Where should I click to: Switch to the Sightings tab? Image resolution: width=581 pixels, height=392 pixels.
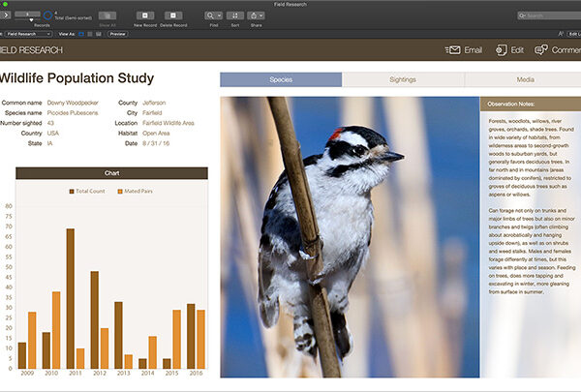pyautogui.click(x=403, y=80)
